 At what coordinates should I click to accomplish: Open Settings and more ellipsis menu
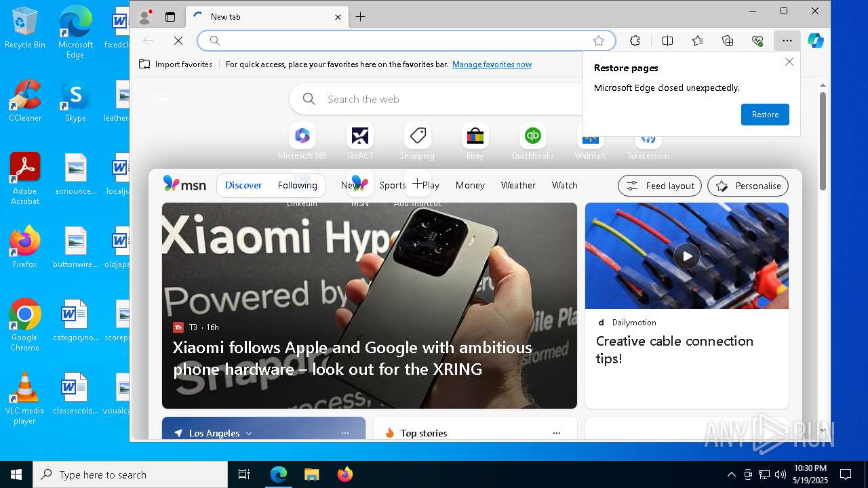pos(787,41)
